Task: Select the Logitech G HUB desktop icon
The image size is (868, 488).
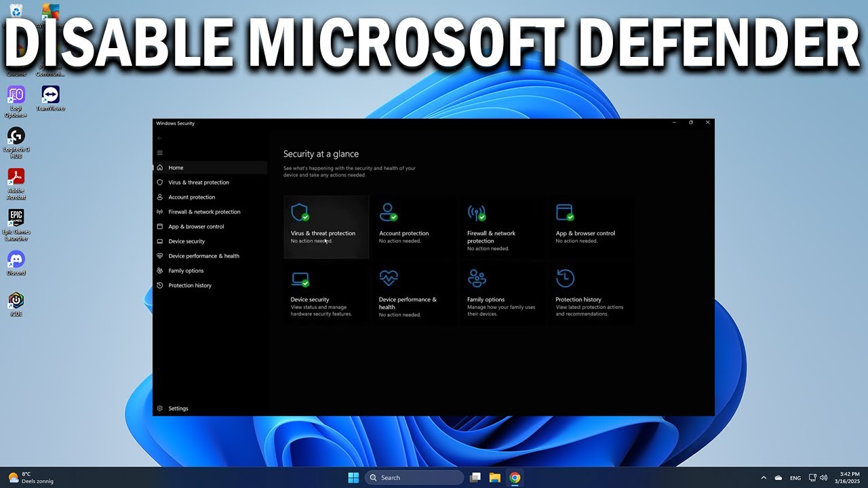Action: [16, 143]
